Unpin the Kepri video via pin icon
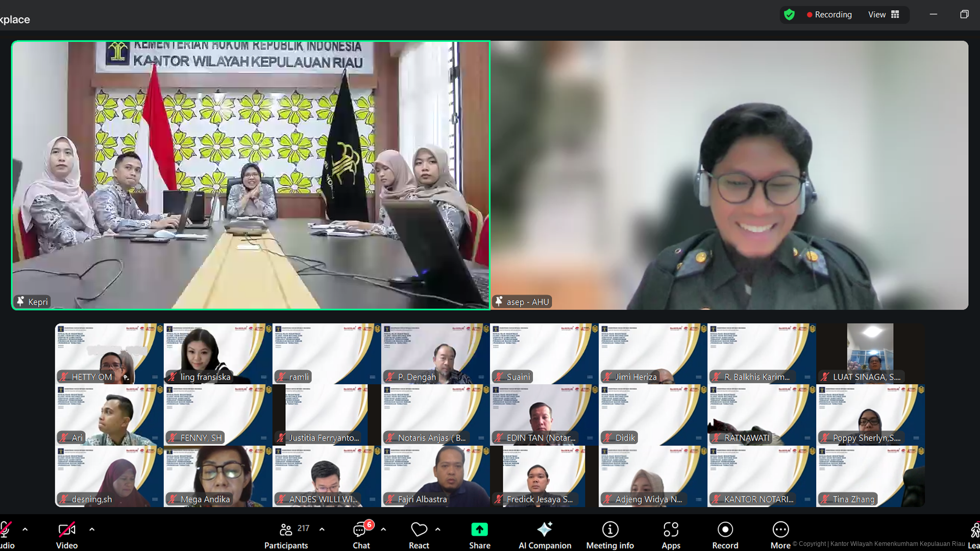This screenshot has height=551, width=980. tap(20, 302)
